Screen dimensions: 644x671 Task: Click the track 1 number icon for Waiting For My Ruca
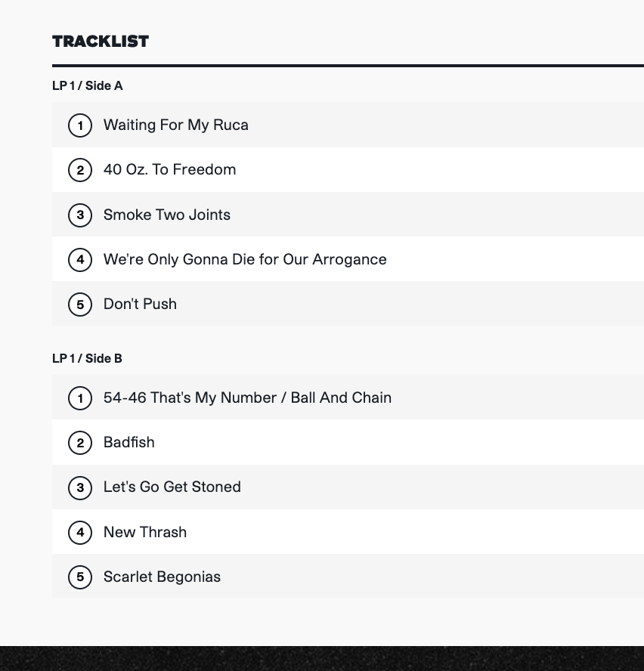point(80,125)
